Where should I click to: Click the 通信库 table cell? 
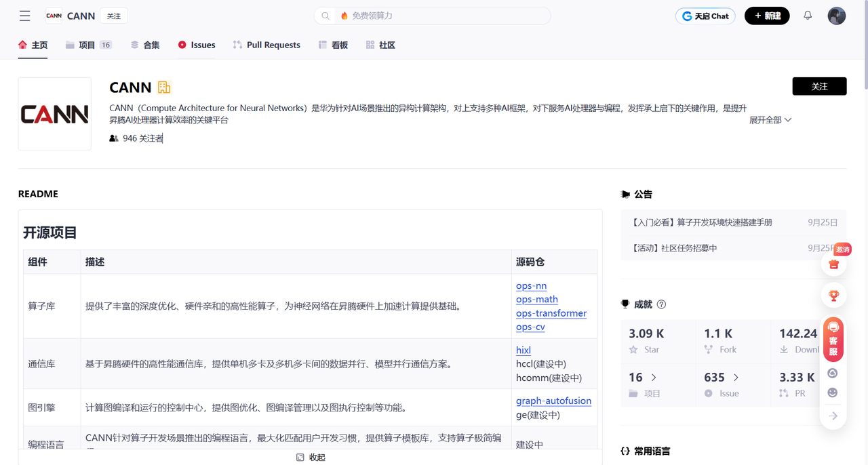coord(52,364)
